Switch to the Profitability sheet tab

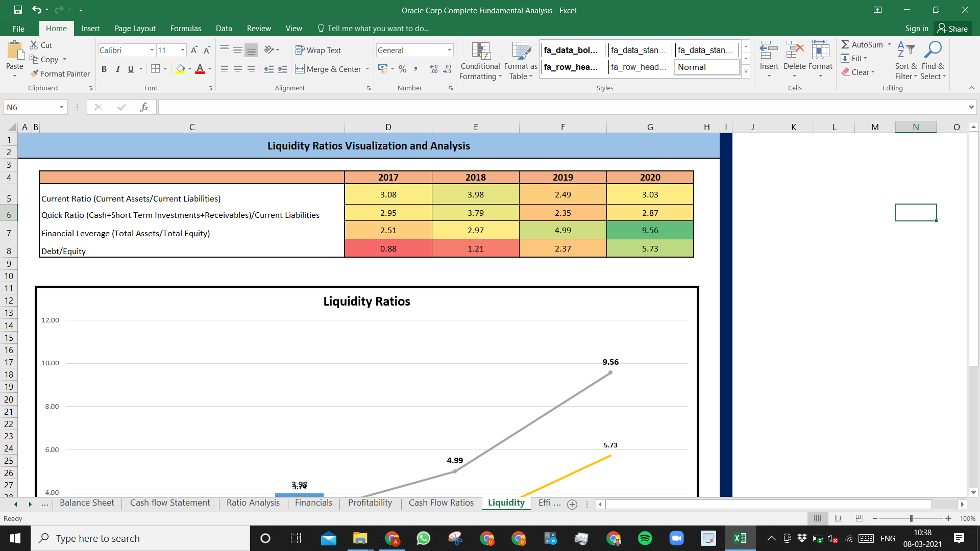(x=370, y=503)
